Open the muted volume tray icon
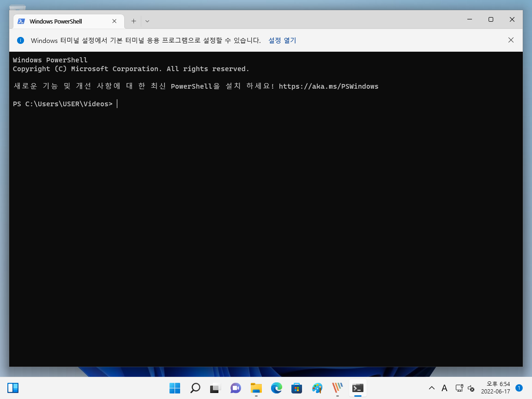This screenshot has width=532, height=399. 471,388
